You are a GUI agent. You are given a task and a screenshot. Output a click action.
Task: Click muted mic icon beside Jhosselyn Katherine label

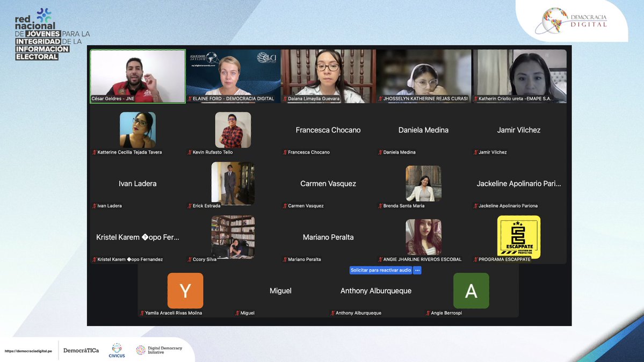click(380, 99)
